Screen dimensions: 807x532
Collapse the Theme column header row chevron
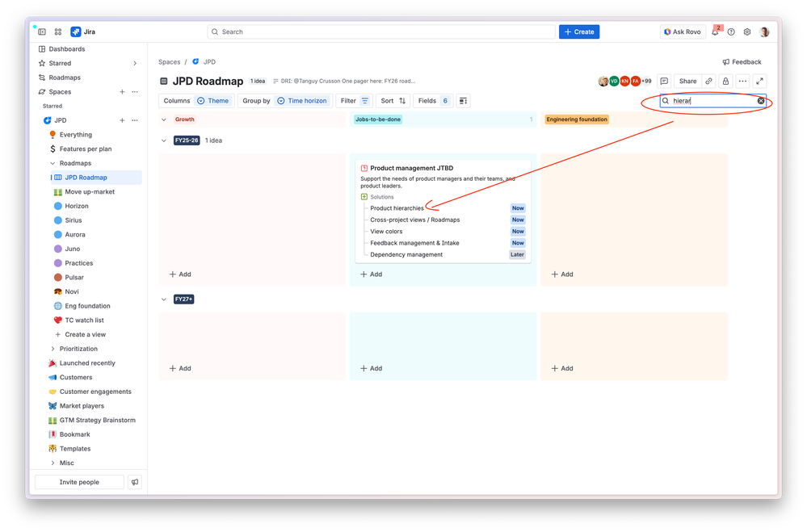[164, 119]
